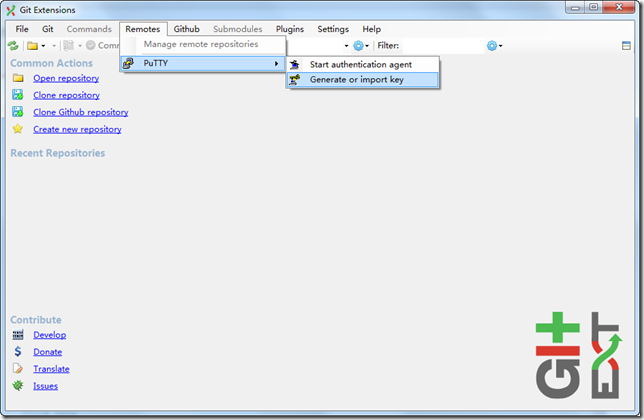Click the Develop icon under Contribute
This screenshot has width=644, height=420.
click(x=18, y=335)
